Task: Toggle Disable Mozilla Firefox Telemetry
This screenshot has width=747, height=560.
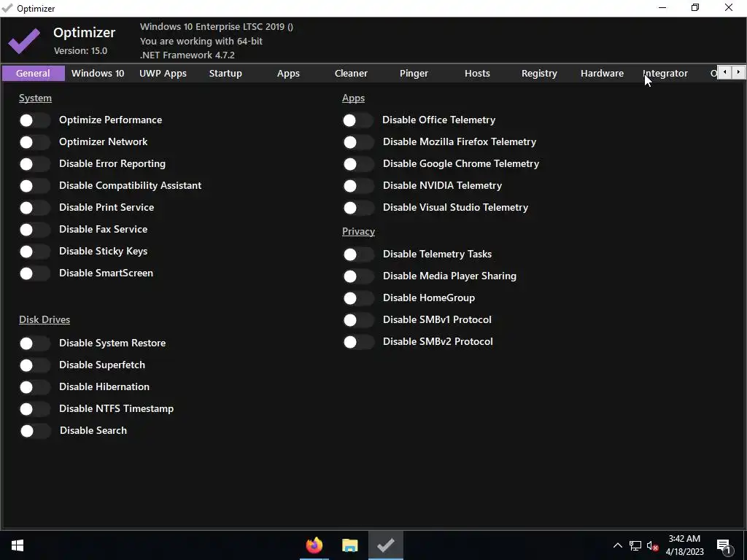Action: coord(358,142)
